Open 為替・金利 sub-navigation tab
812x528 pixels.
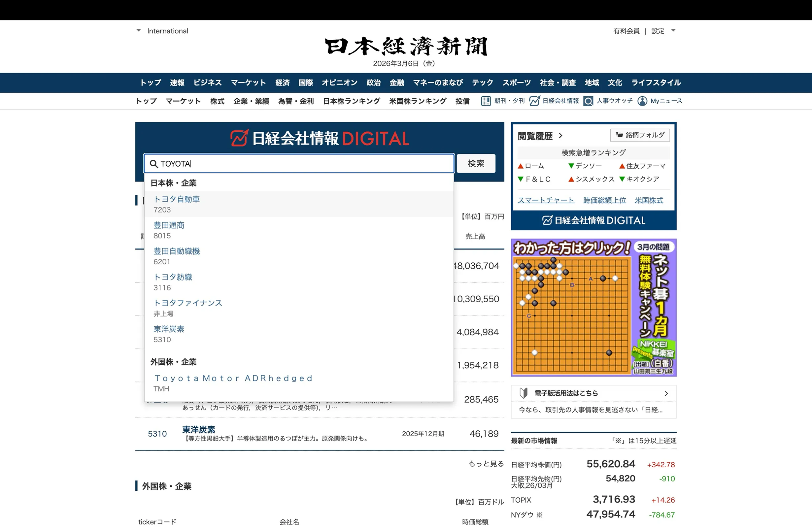tap(296, 101)
